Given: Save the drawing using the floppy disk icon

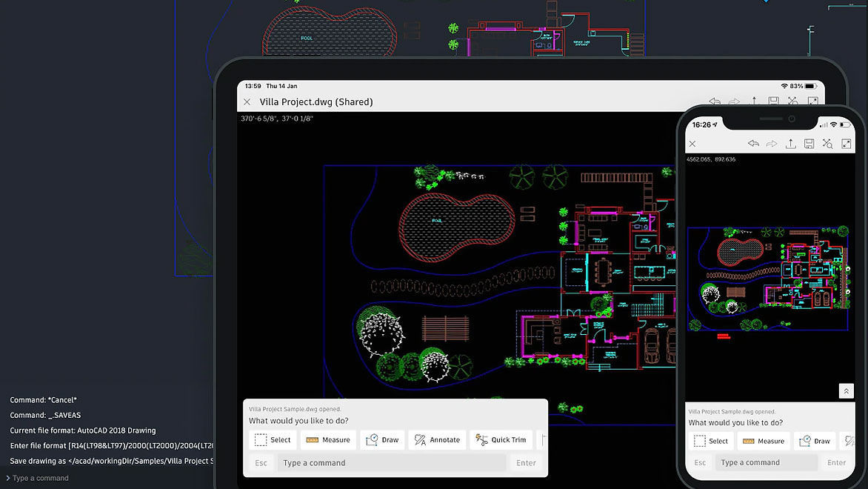Looking at the screenshot, I should tap(772, 101).
